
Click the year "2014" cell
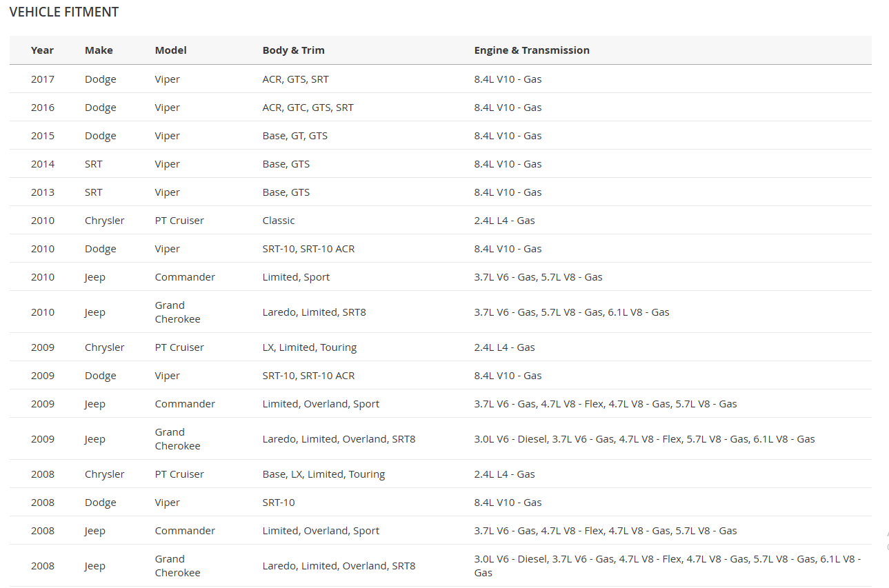pos(43,164)
